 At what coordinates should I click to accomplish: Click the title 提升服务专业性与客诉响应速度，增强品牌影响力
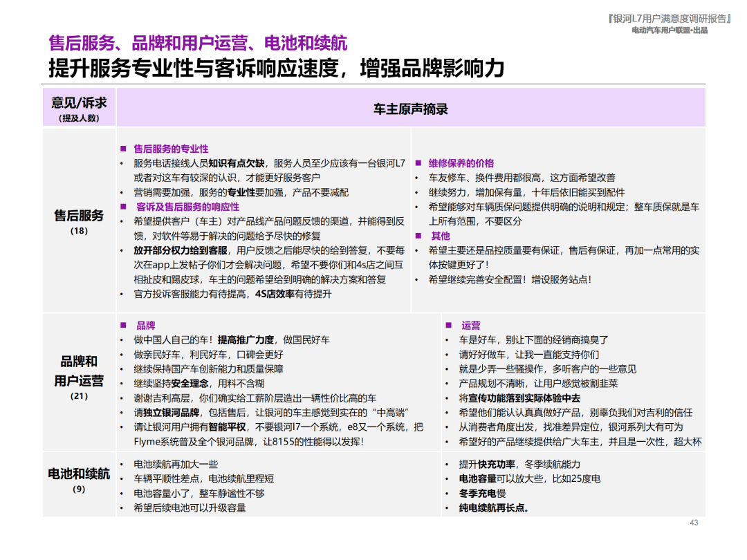click(x=276, y=68)
